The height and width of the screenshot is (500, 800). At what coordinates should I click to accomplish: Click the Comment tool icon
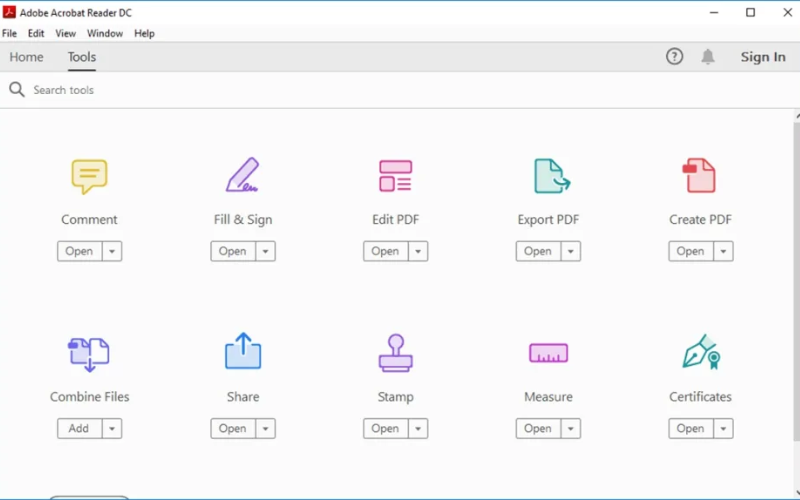(x=89, y=176)
